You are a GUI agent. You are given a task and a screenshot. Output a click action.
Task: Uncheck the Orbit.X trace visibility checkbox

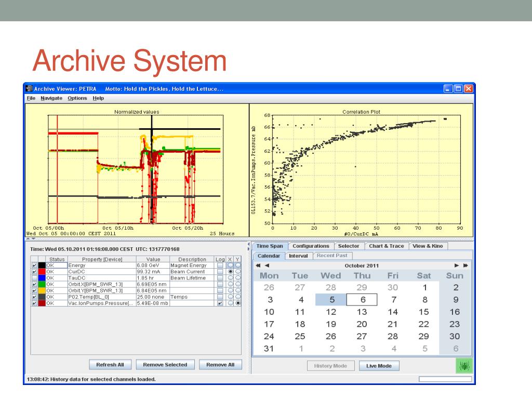(34, 284)
